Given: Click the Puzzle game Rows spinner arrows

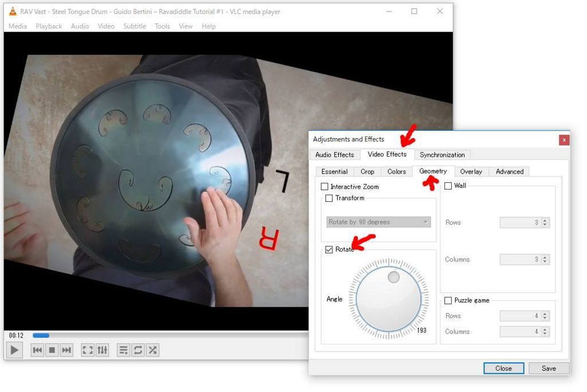Looking at the screenshot, I should [545, 316].
